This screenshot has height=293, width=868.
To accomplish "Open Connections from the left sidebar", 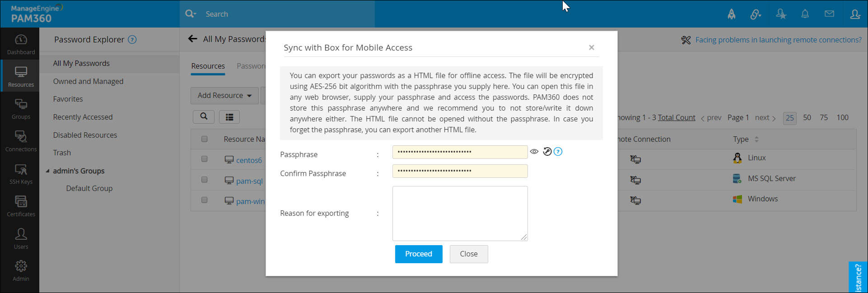I will pos(21,141).
